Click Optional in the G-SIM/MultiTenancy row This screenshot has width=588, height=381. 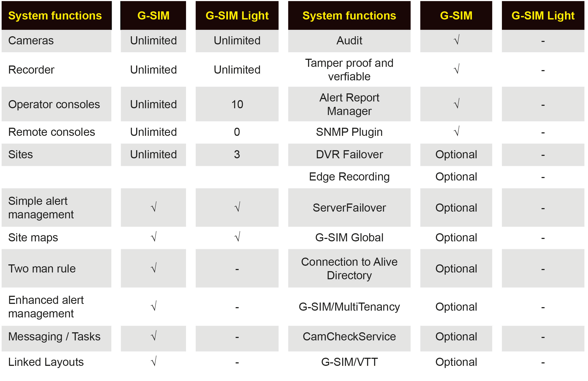[x=456, y=307]
